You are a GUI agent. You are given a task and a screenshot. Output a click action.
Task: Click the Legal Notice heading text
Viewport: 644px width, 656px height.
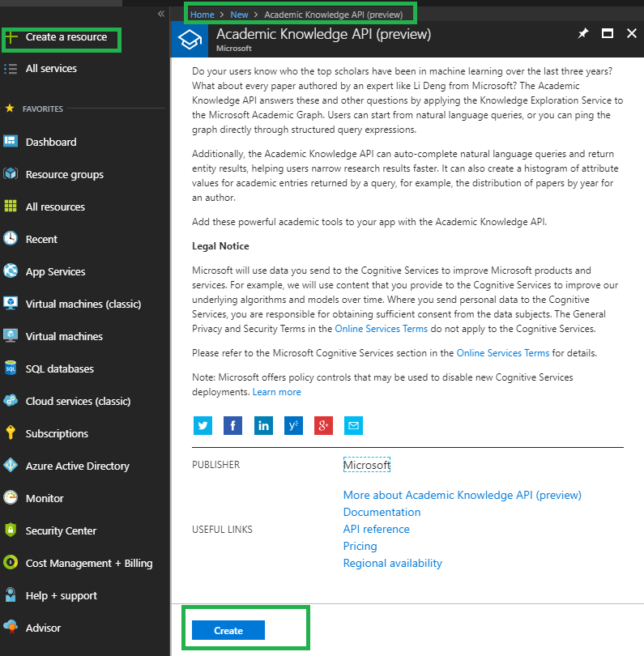220,246
